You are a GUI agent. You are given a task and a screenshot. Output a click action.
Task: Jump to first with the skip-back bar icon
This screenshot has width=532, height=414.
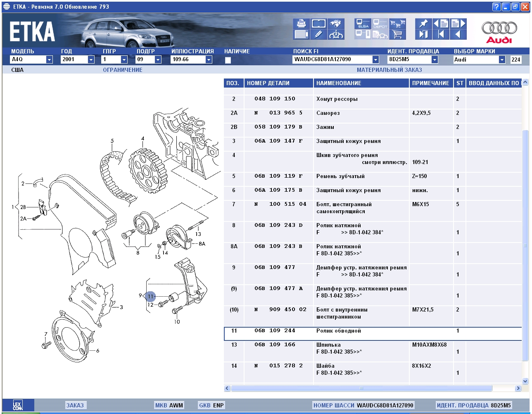(441, 34)
